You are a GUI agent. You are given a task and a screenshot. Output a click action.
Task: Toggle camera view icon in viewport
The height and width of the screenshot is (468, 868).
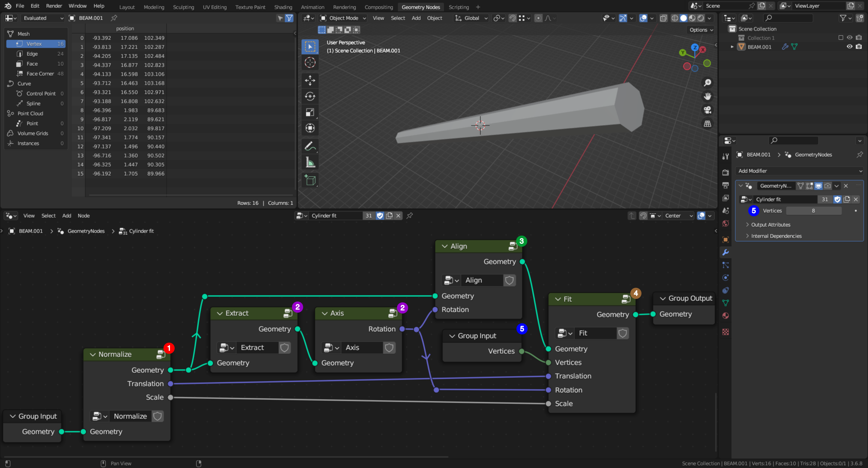pyautogui.click(x=707, y=110)
